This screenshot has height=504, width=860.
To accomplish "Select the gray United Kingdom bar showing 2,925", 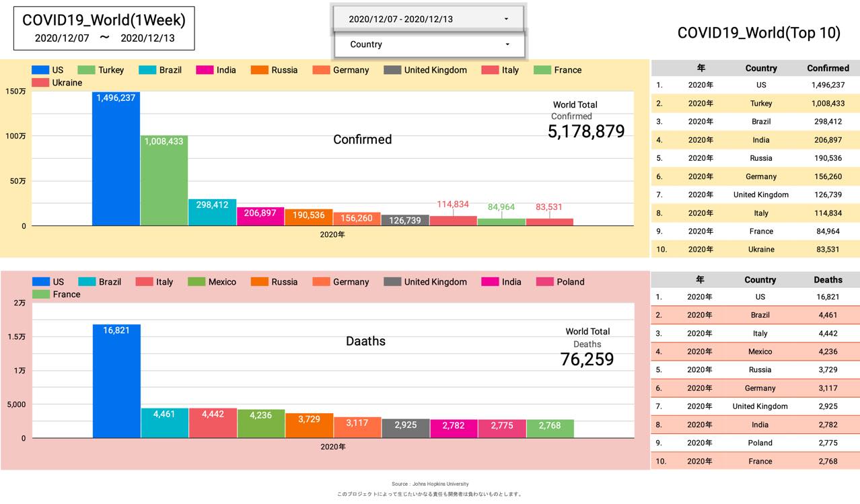I will coord(406,429).
